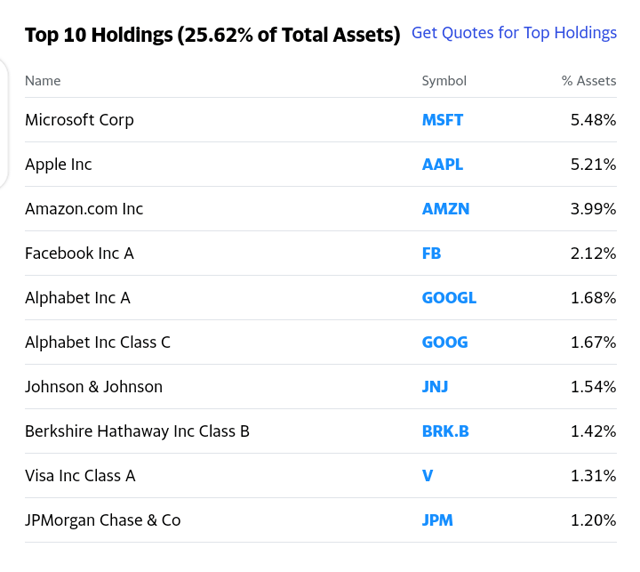640x572 pixels.
Task: Select the Alphabet Inc Class C name
Action: (x=98, y=342)
